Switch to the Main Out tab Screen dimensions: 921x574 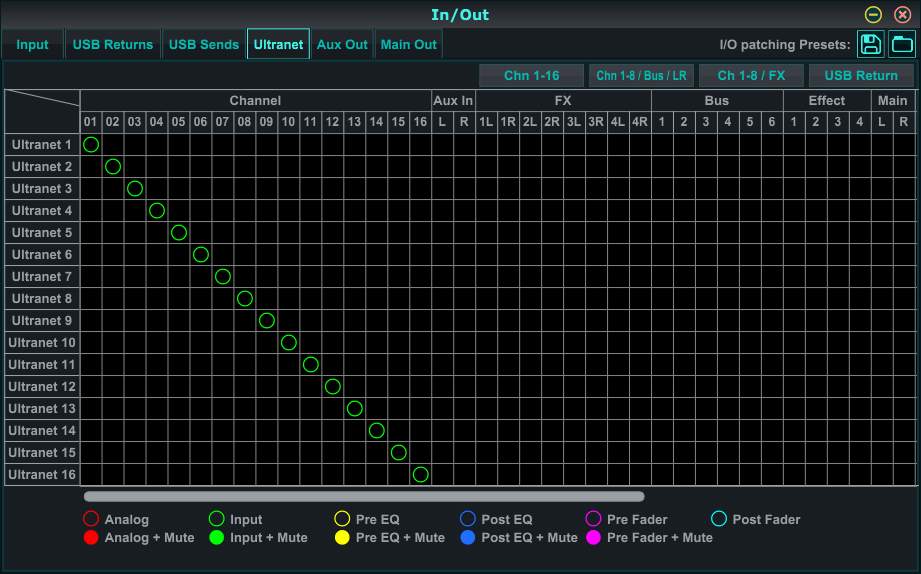[x=408, y=45]
